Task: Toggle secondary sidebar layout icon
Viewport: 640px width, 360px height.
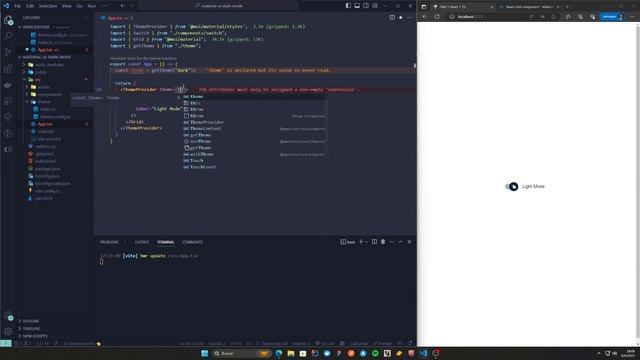Action: 366,6
